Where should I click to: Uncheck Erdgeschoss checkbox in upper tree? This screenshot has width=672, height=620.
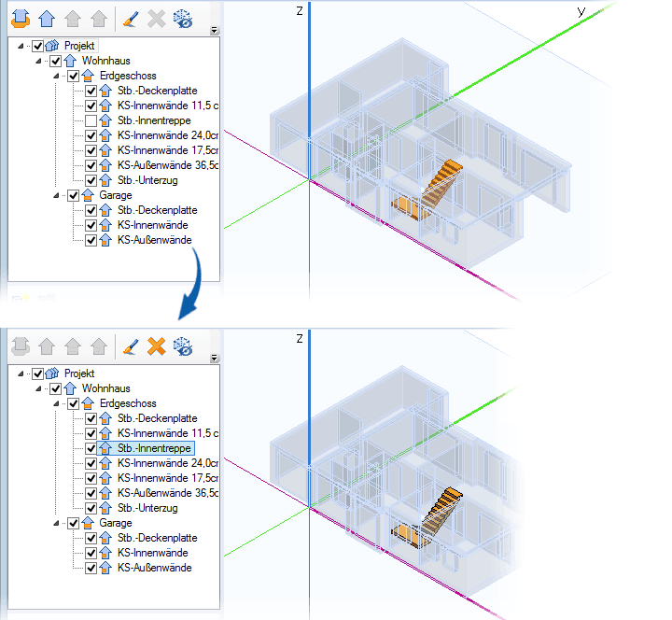pos(74,76)
